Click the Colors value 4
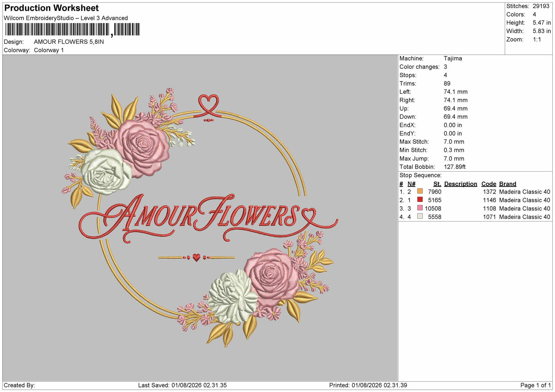Screen dimensions: 555x392 coord(534,15)
